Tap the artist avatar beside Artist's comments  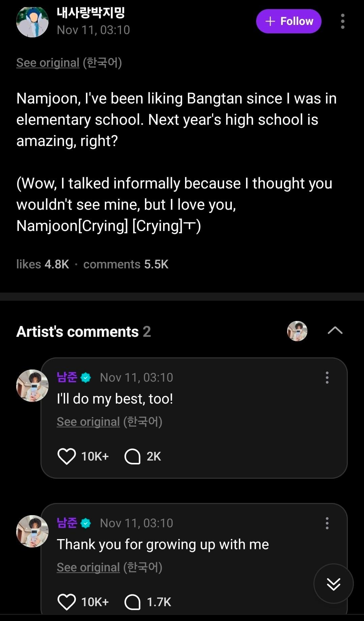pyautogui.click(x=297, y=331)
